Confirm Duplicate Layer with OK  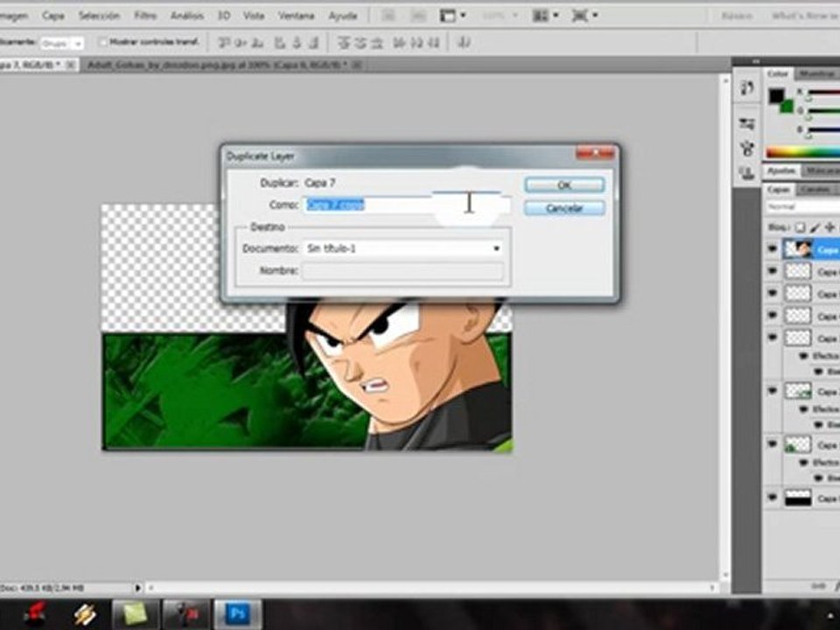(564, 185)
